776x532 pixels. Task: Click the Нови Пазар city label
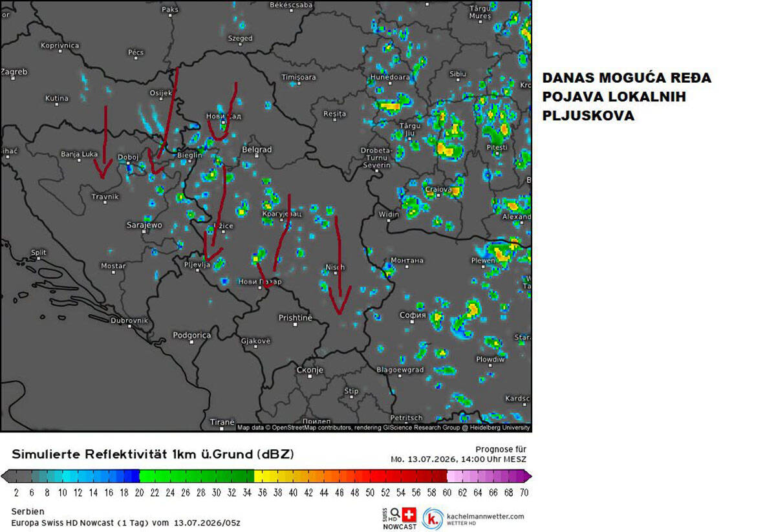pos(261,281)
